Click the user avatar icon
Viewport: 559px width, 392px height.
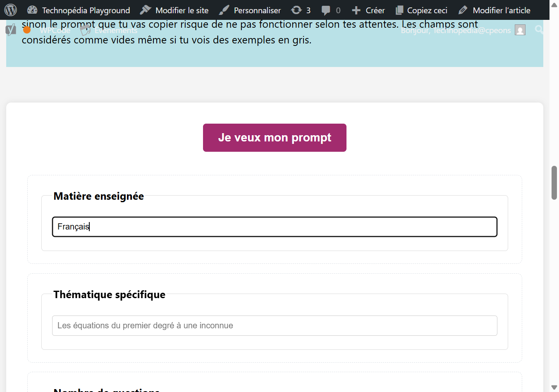click(520, 30)
